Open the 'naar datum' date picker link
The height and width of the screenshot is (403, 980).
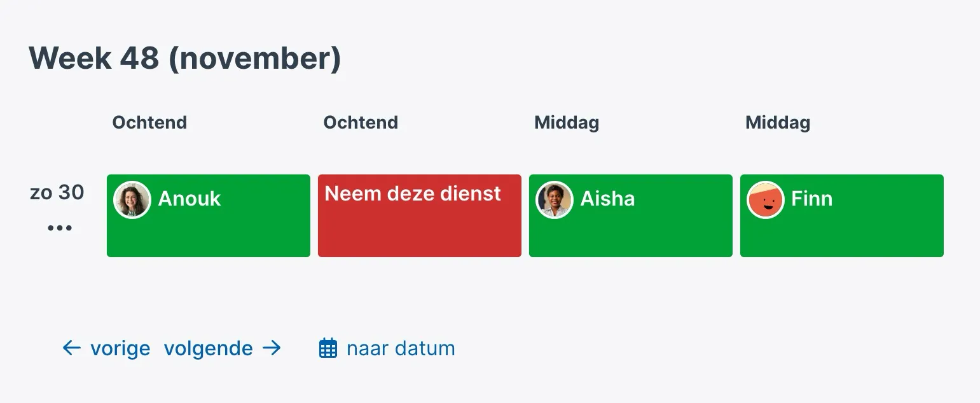(401, 348)
